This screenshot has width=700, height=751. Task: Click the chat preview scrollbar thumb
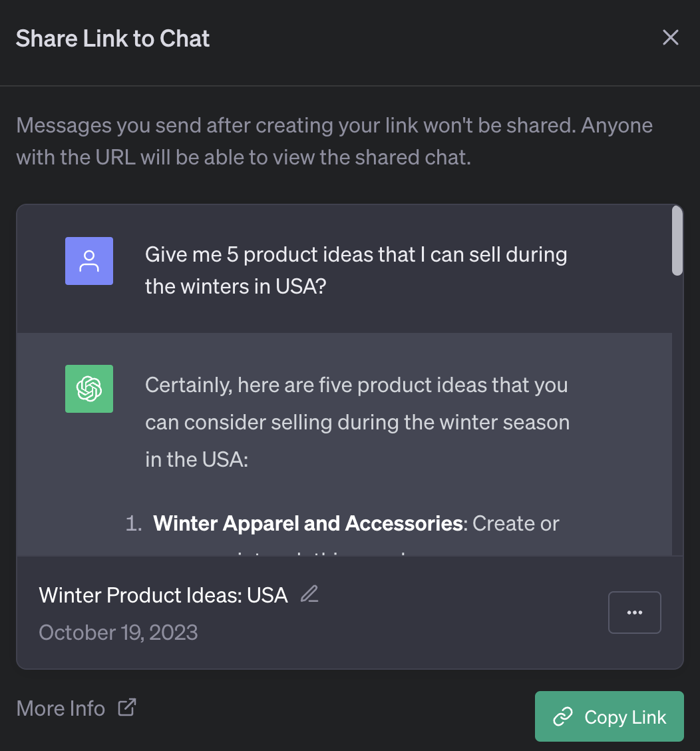click(677, 240)
